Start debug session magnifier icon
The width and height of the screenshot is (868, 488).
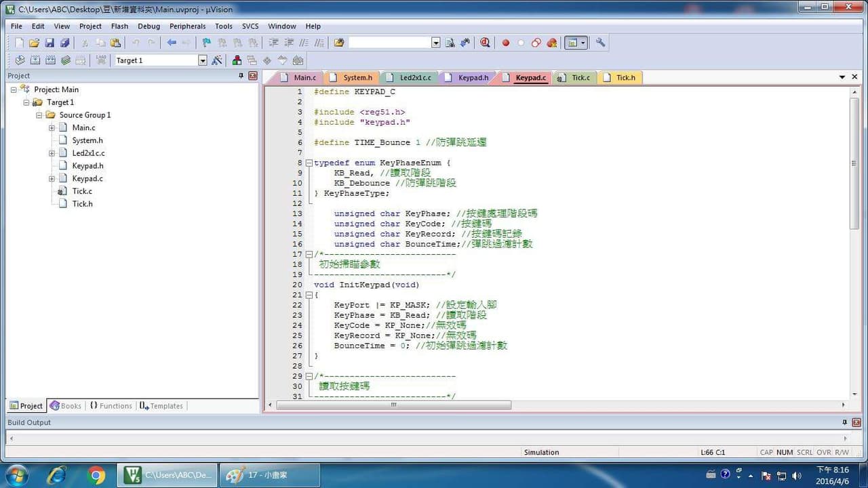pyautogui.click(x=485, y=43)
